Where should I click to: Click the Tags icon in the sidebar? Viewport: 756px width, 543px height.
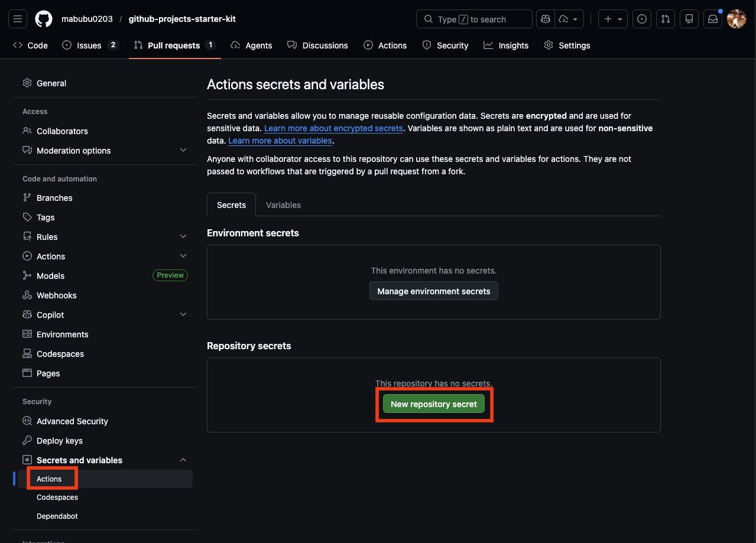[27, 217]
